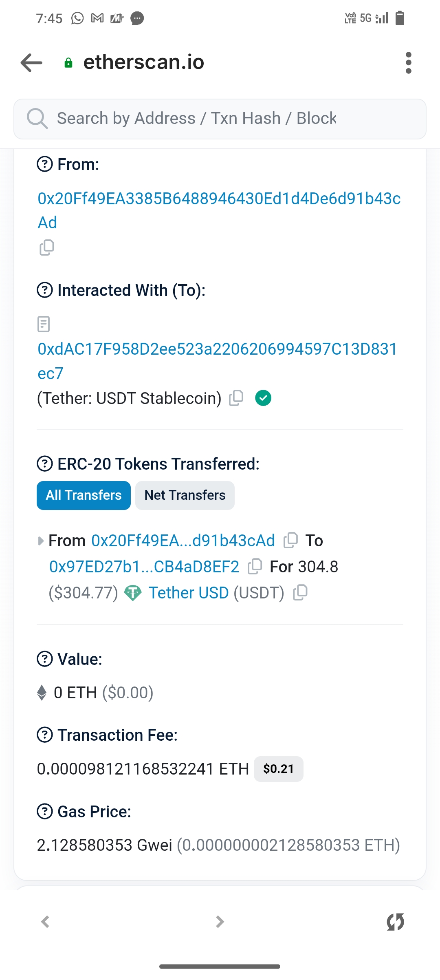Tap the From field help icon

pos(45,164)
